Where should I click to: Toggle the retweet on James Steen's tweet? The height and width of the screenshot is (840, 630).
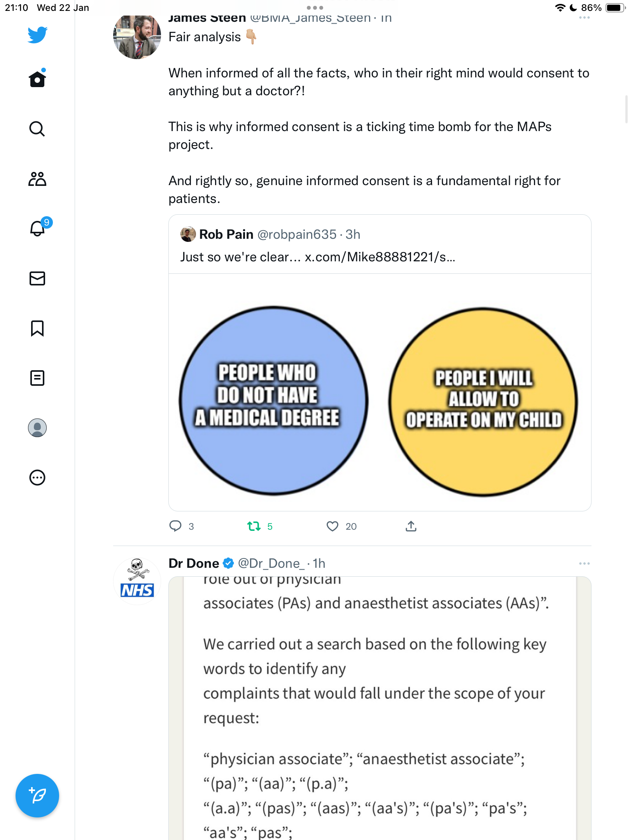[x=254, y=526]
